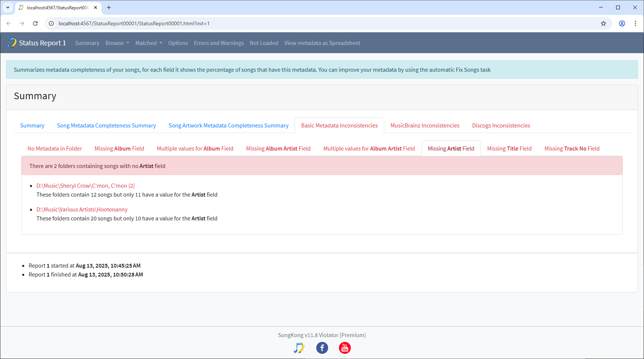644x359 pixels.
Task: Click the Summary panel heading
Action: (35, 96)
